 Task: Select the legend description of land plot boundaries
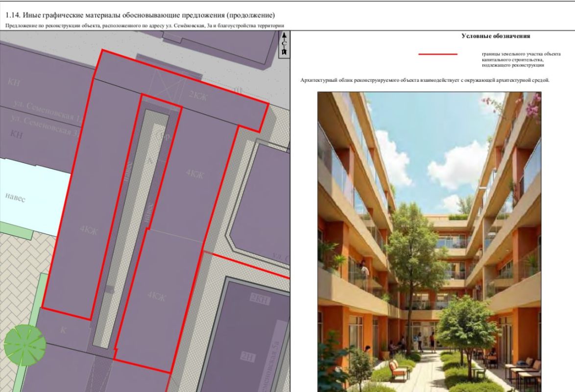coord(521,59)
